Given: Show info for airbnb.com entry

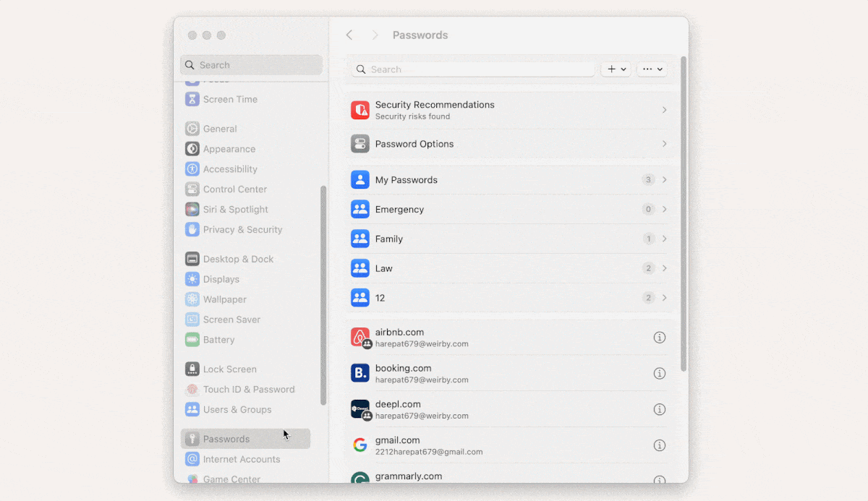Looking at the screenshot, I should (660, 338).
